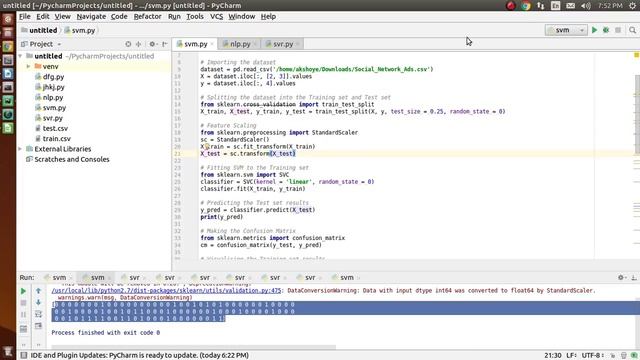The image size is (640, 360).
Task: Select svm.py in the project tree
Action: tap(54, 108)
